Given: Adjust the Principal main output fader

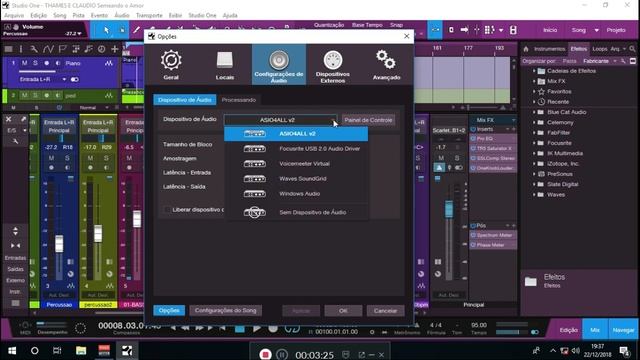Looking at the screenshot, I should click(x=449, y=209).
